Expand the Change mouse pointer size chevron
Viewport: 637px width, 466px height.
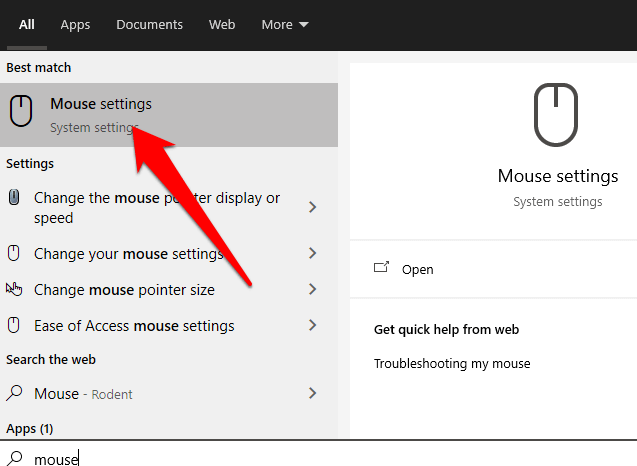point(312,290)
